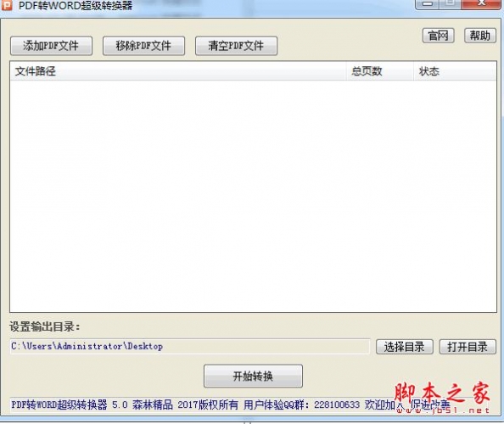This screenshot has height=424, width=504.
Task: Click the status bar copyright text
Action: (230, 404)
